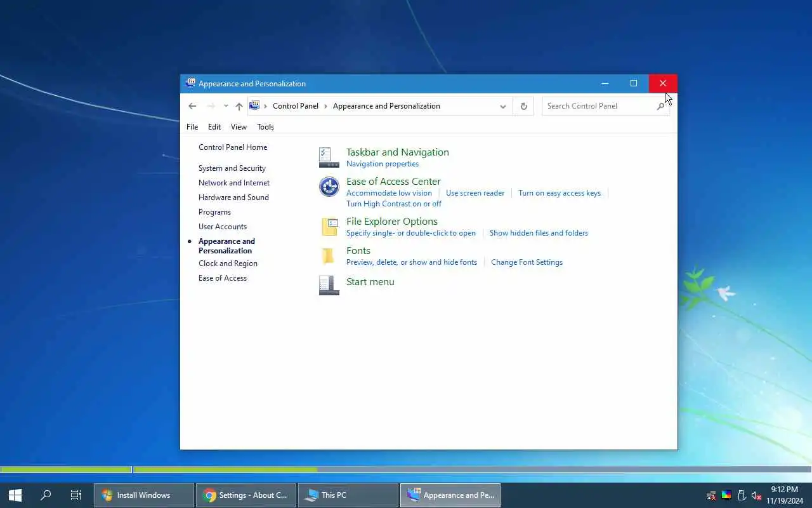Click the Appearance and Personalization taskbar button
The image size is (812, 508).
pos(450,495)
